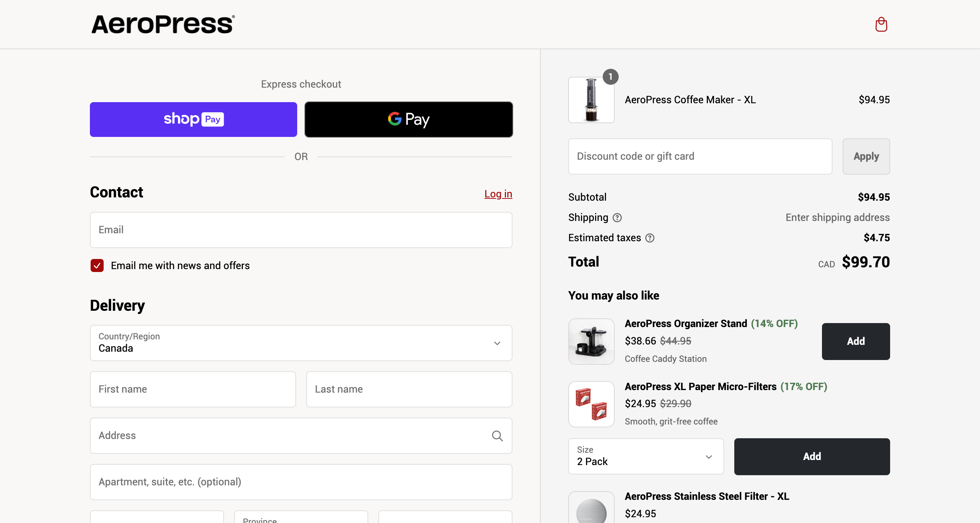The height and width of the screenshot is (523, 980).
Task: Click the AeroPress Stainless Steel Filter - XL title
Action: 707,497
